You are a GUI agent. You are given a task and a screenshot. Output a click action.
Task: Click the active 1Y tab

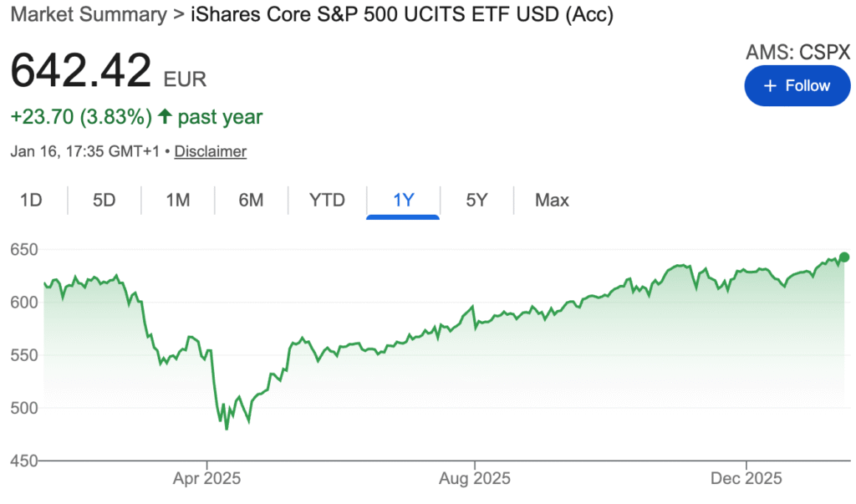coord(403,201)
